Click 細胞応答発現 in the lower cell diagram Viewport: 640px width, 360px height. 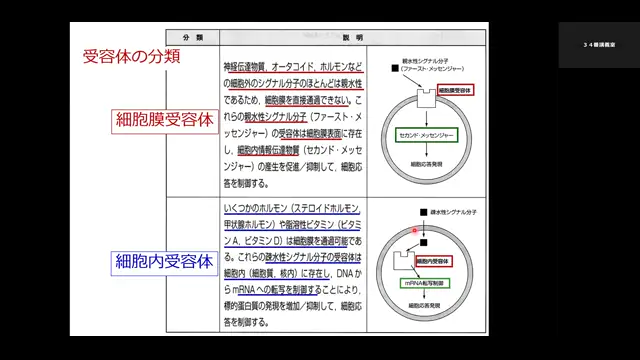[424, 306]
